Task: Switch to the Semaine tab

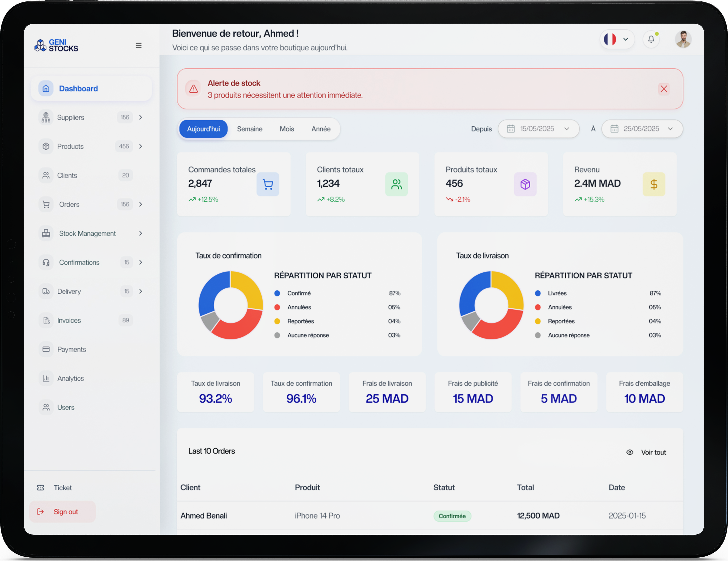Action: (250, 129)
